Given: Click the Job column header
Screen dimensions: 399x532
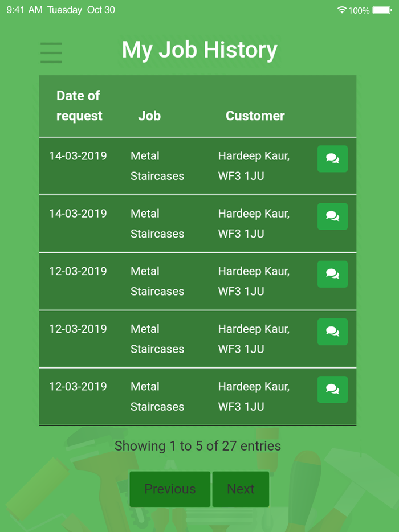Looking at the screenshot, I should click(x=149, y=116).
